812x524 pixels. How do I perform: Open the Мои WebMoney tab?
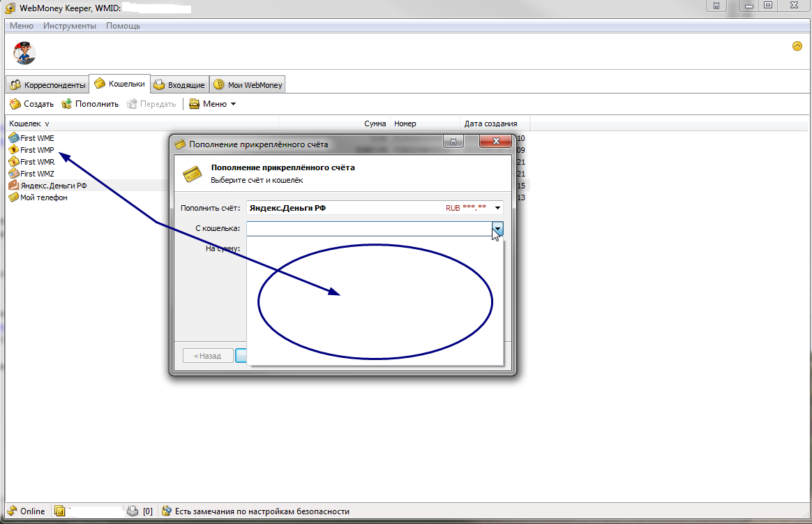pos(248,85)
